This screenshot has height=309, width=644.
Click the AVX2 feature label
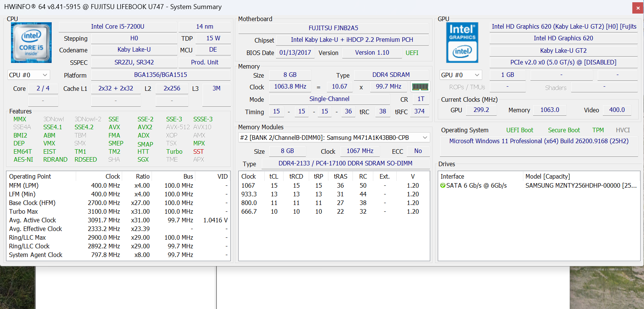click(x=145, y=127)
